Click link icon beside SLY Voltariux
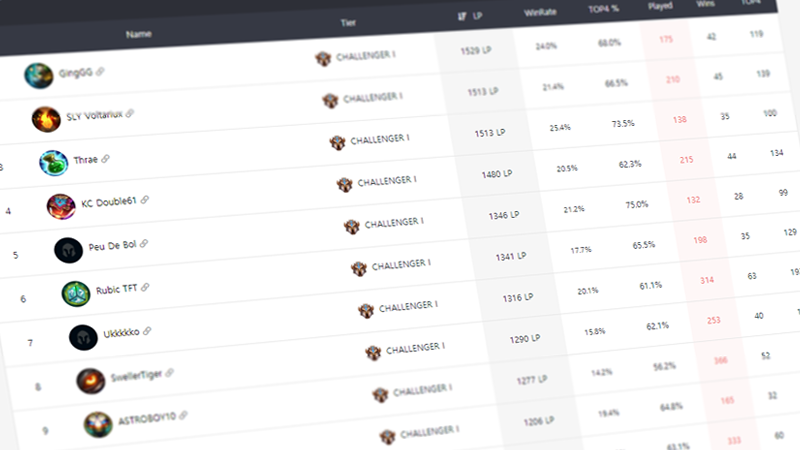800x450 pixels. pyautogui.click(x=130, y=113)
